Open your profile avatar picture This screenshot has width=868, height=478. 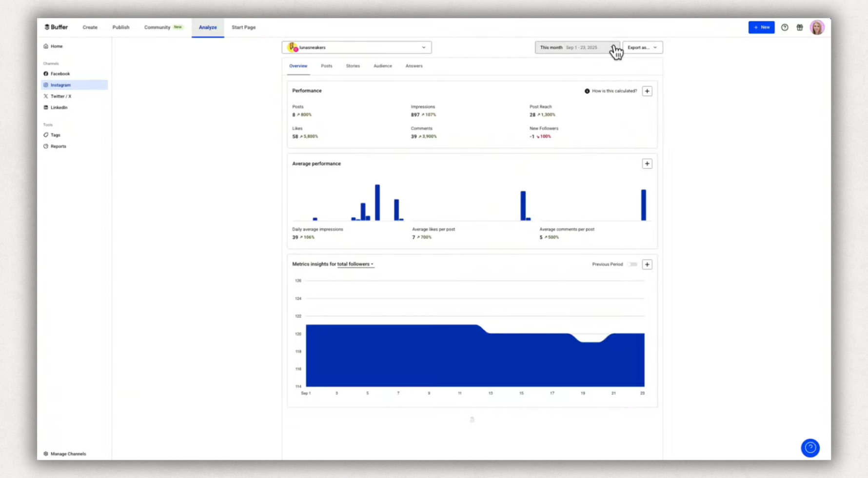click(817, 27)
